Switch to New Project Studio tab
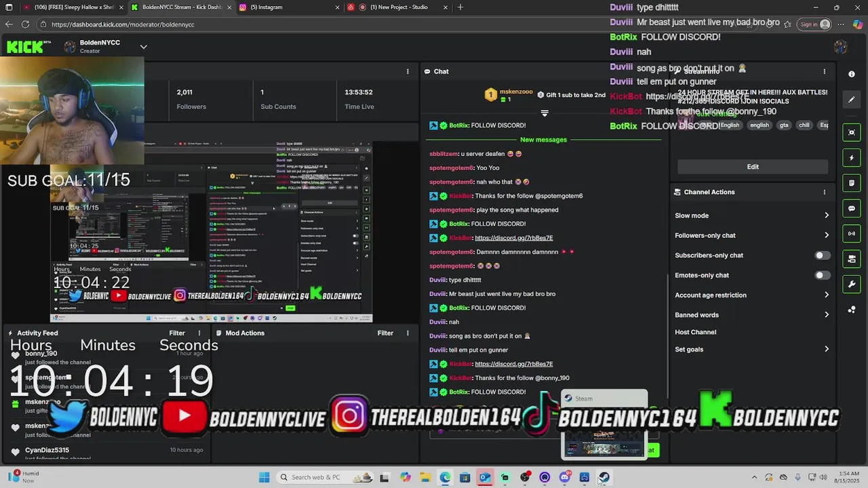The image size is (868, 488). click(x=397, y=7)
